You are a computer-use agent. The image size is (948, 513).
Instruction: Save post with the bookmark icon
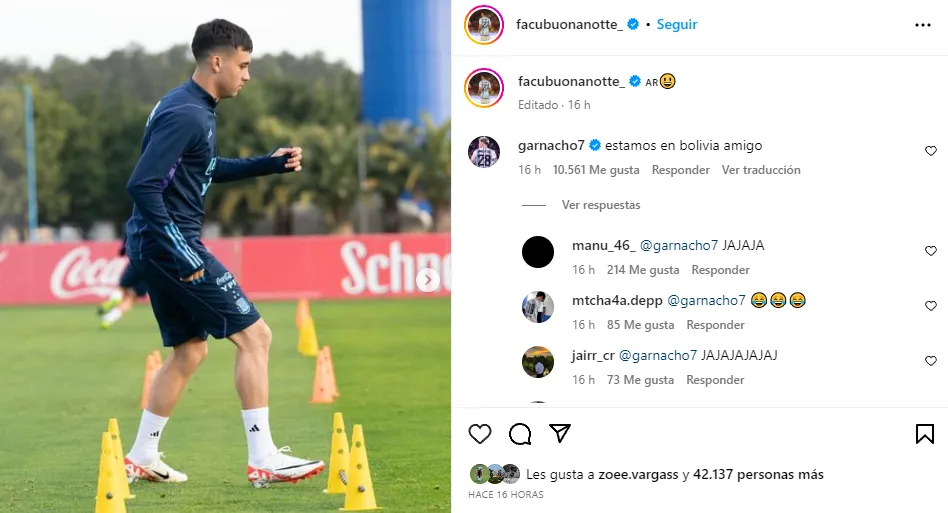[924, 434]
